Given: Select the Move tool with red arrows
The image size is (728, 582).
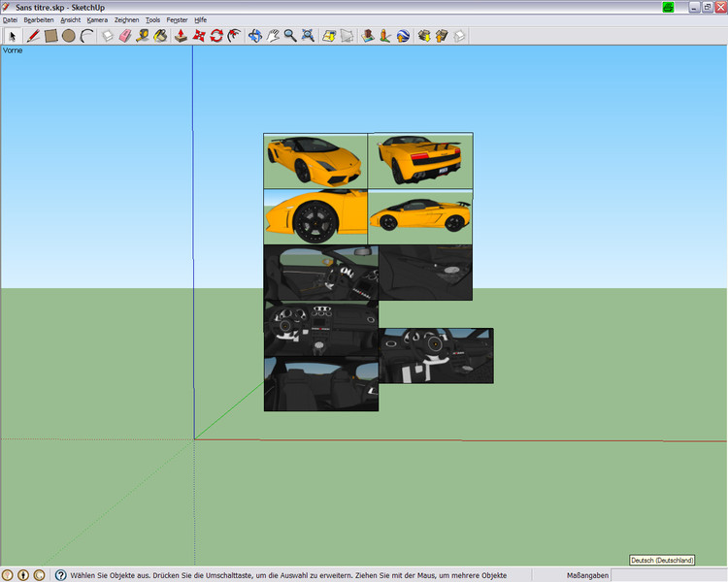Looking at the screenshot, I should click(199, 36).
